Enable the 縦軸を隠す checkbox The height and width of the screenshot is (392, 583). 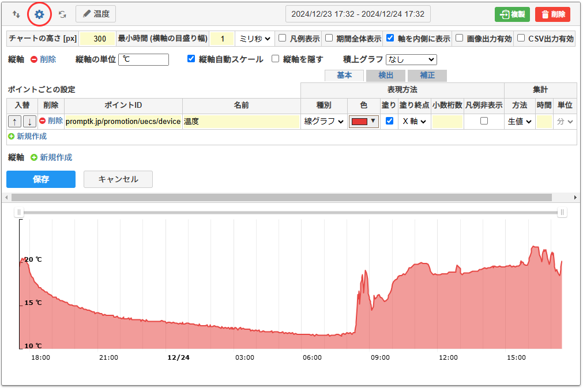point(276,59)
